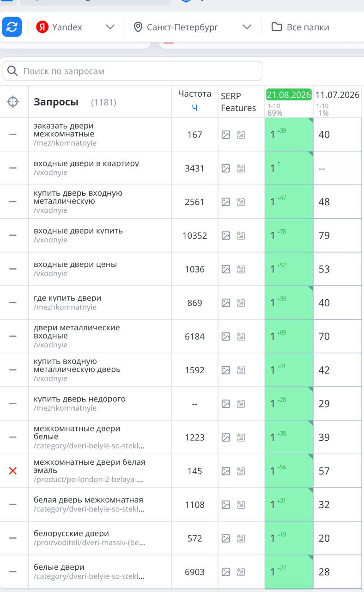Toggle the dash marker for 'где купить двери'
Viewport: 364px width, 592px height.
click(13, 302)
